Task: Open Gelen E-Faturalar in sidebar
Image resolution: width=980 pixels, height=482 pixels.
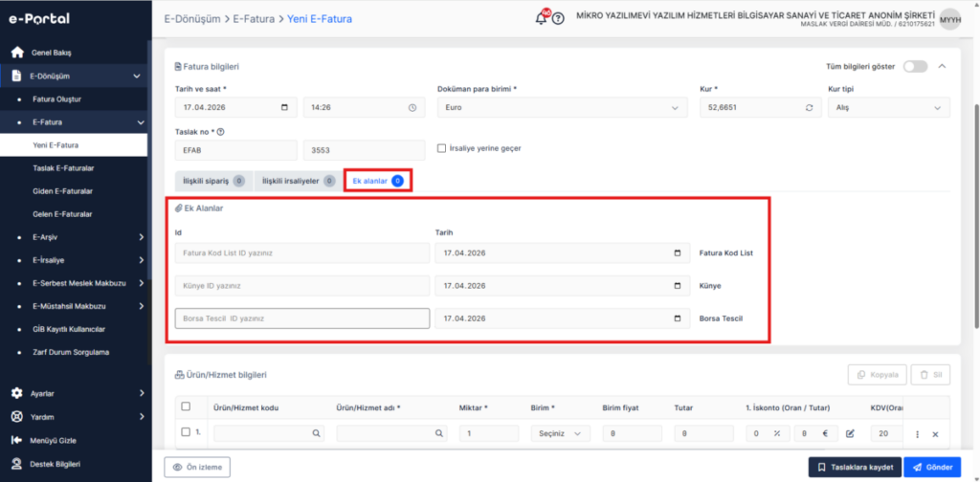Action: tap(62, 214)
